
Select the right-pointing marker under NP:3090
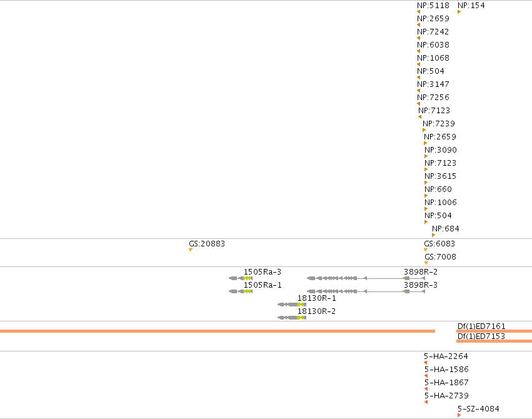click(x=426, y=156)
